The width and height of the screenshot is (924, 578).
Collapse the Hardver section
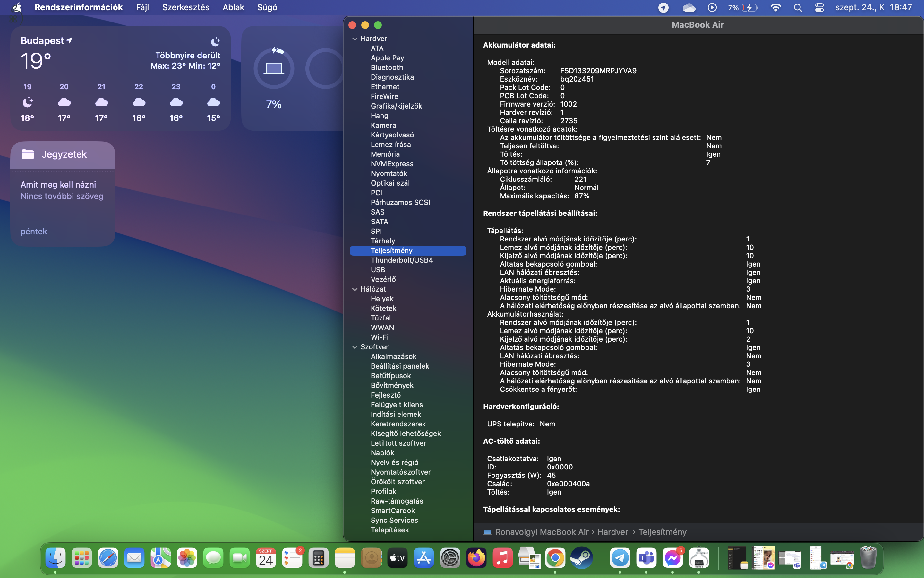coord(355,39)
